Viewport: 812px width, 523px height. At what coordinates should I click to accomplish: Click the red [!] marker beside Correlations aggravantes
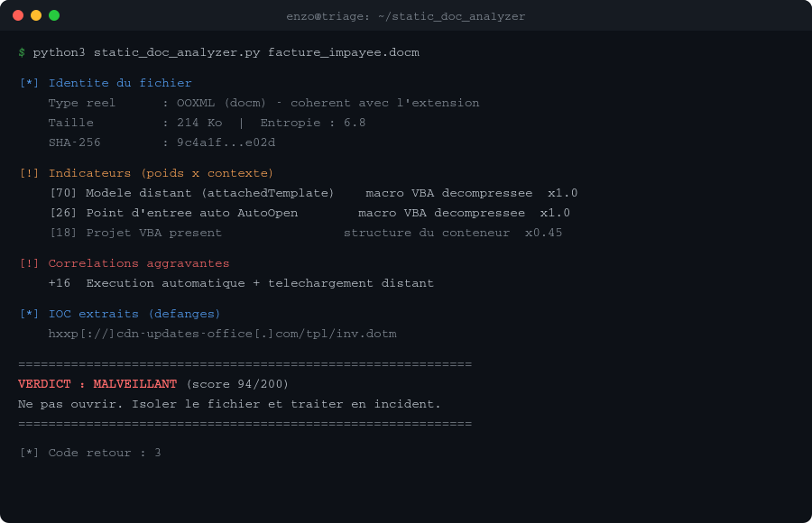click(29, 263)
